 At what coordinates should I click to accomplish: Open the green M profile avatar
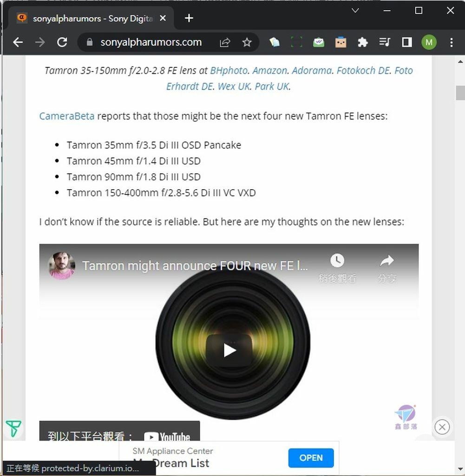429,42
